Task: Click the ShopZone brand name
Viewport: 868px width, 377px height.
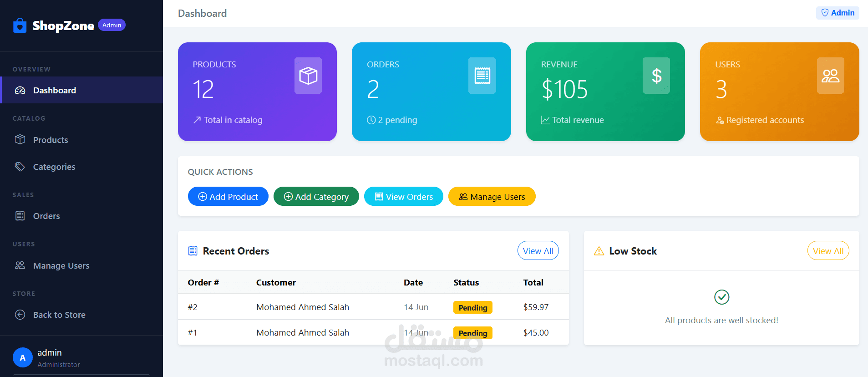Action: pyautogui.click(x=63, y=25)
